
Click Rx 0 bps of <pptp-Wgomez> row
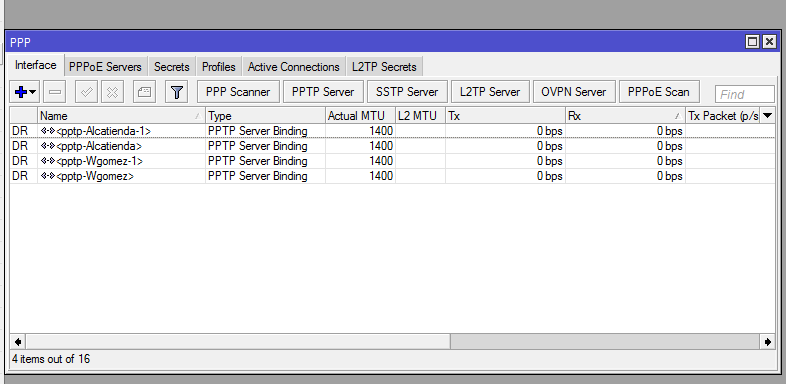tap(670, 176)
